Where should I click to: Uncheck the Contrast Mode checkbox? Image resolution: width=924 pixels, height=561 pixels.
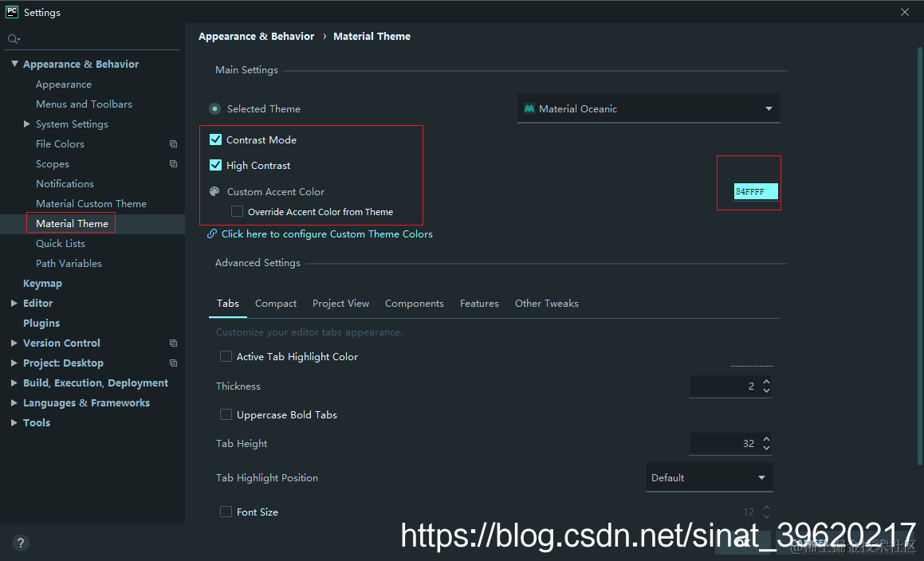coord(216,139)
